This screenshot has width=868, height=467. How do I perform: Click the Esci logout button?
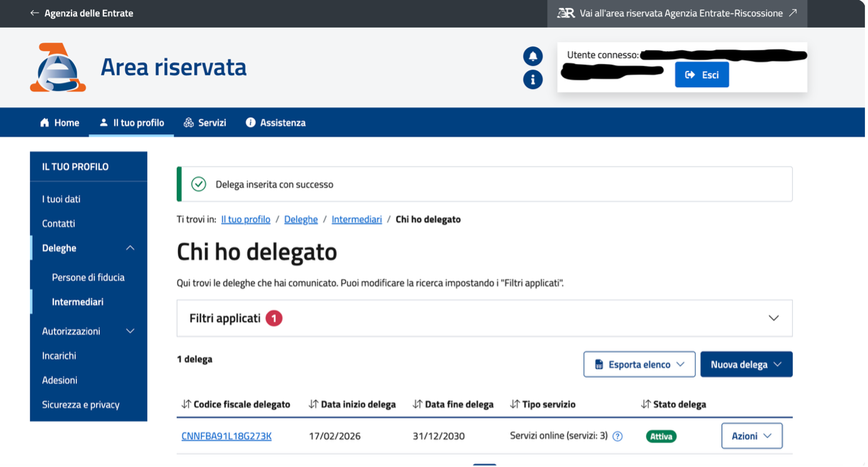(702, 75)
